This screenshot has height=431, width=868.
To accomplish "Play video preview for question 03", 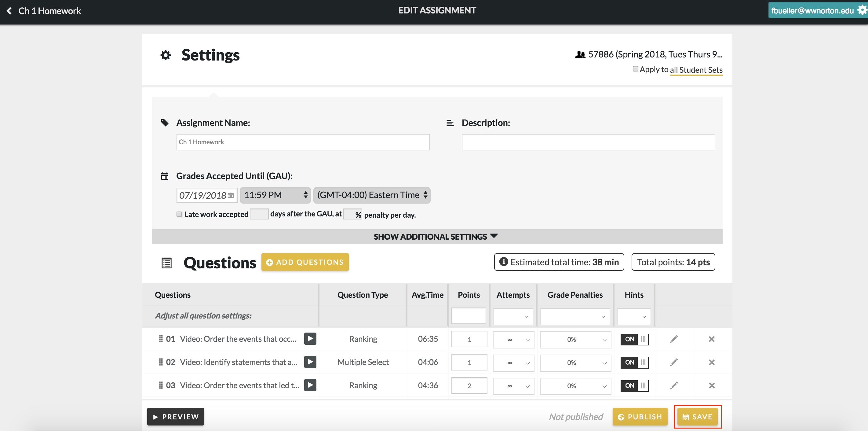I will pyautogui.click(x=310, y=385).
